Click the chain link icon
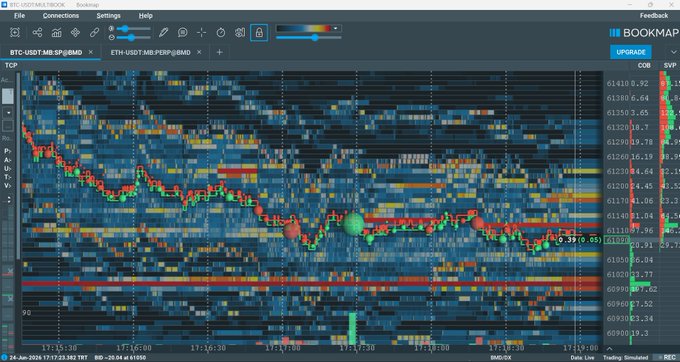The image size is (680, 362). 94,33
